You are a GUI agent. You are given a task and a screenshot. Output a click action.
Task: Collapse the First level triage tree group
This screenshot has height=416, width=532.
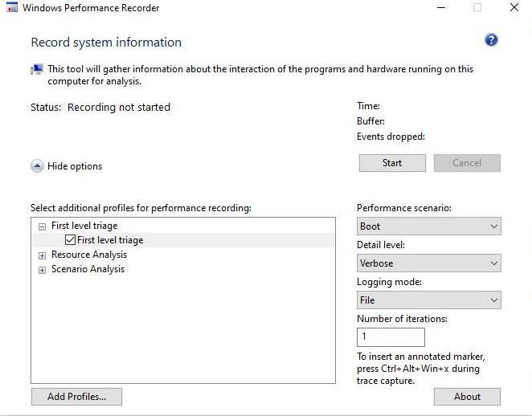(42, 226)
